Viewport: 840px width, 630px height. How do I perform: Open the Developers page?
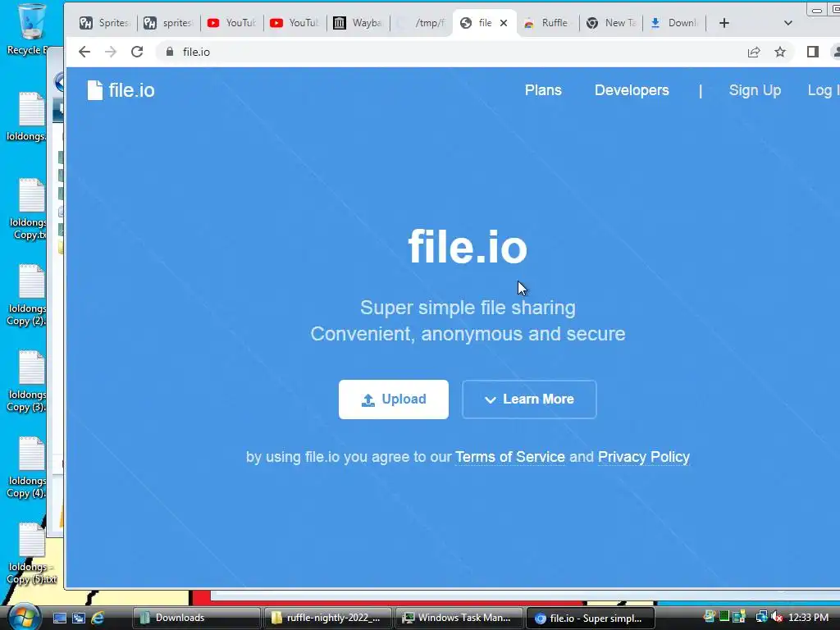pyautogui.click(x=632, y=90)
